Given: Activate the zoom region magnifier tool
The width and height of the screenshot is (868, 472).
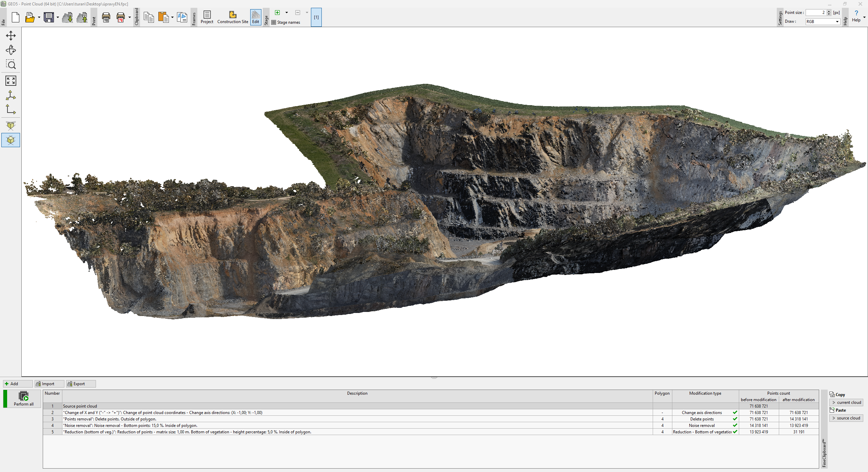Looking at the screenshot, I should tap(11, 64).
